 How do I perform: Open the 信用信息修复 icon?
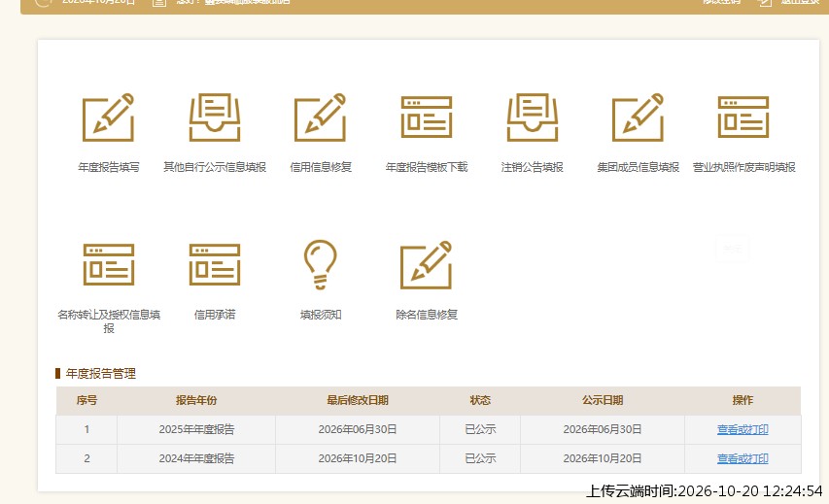(321, 118)
